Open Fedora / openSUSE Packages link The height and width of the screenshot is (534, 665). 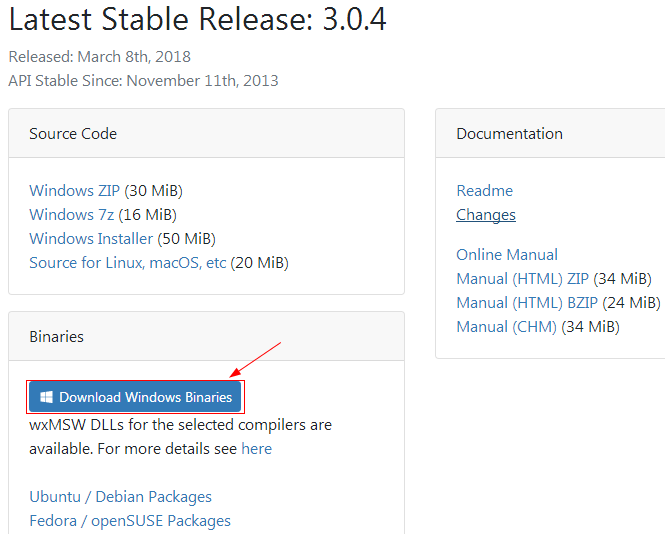(130, 521)
